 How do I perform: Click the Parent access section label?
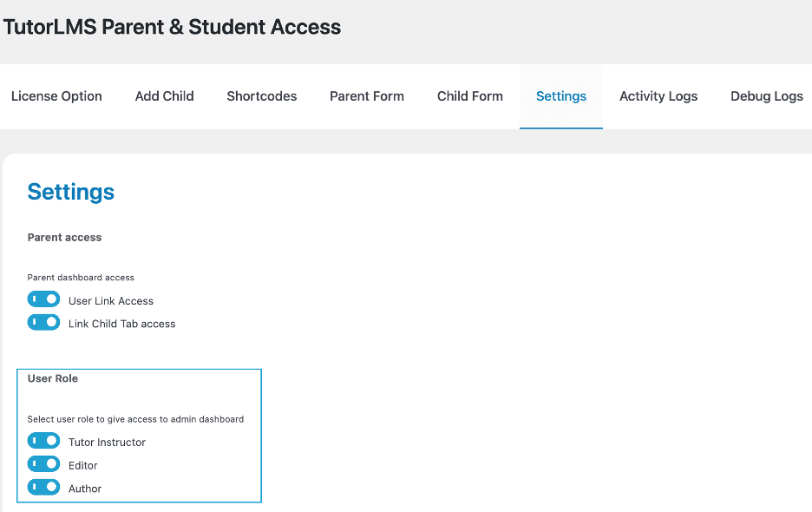tap(64, 238)
